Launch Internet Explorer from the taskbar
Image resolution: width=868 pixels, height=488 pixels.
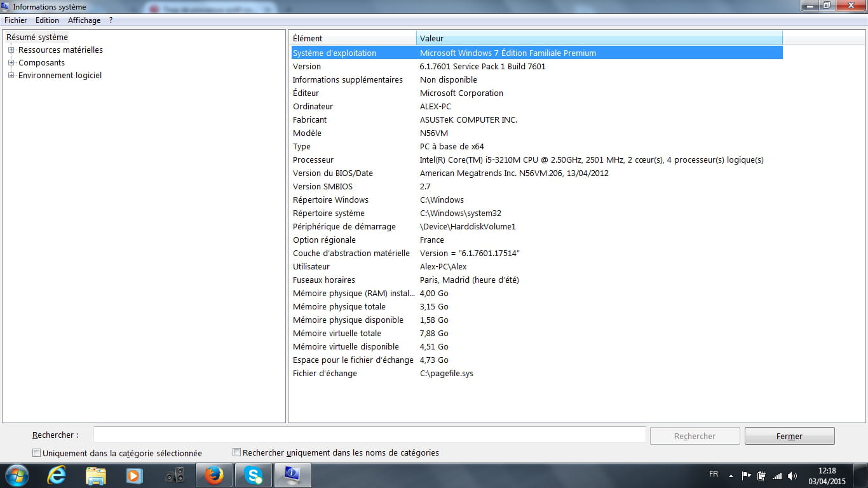[x=57, y=475]
